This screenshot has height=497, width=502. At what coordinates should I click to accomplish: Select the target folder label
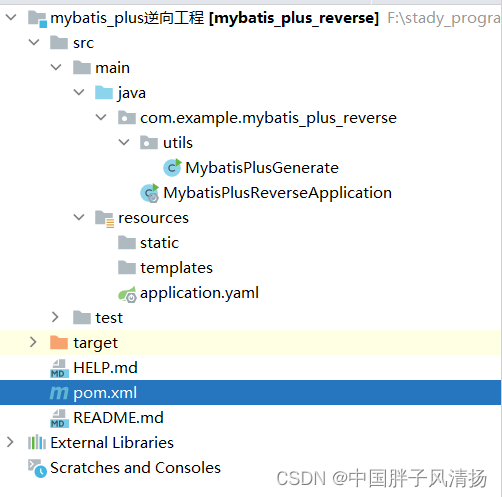click(95, 343)
